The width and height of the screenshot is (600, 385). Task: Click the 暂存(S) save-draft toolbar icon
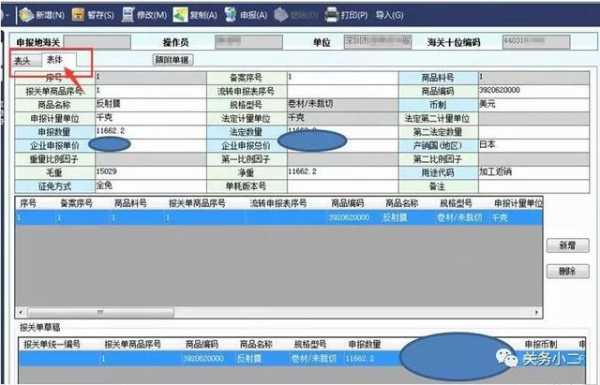click(x=78, y=15)
